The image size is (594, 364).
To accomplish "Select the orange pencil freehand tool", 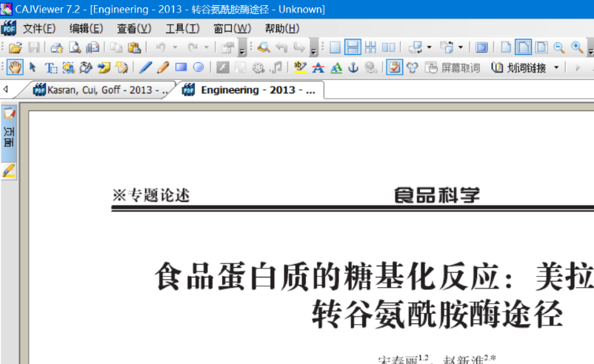I will [163, 68].
